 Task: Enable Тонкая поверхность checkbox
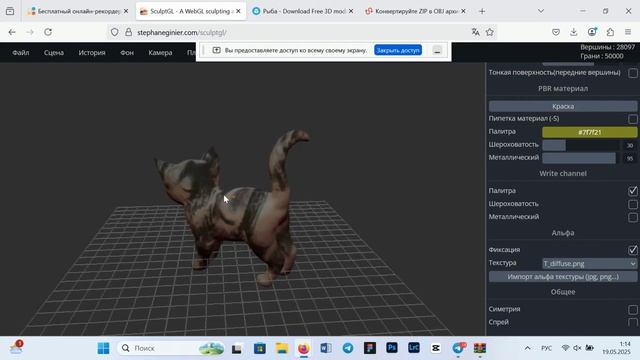[x=633, y=73]
